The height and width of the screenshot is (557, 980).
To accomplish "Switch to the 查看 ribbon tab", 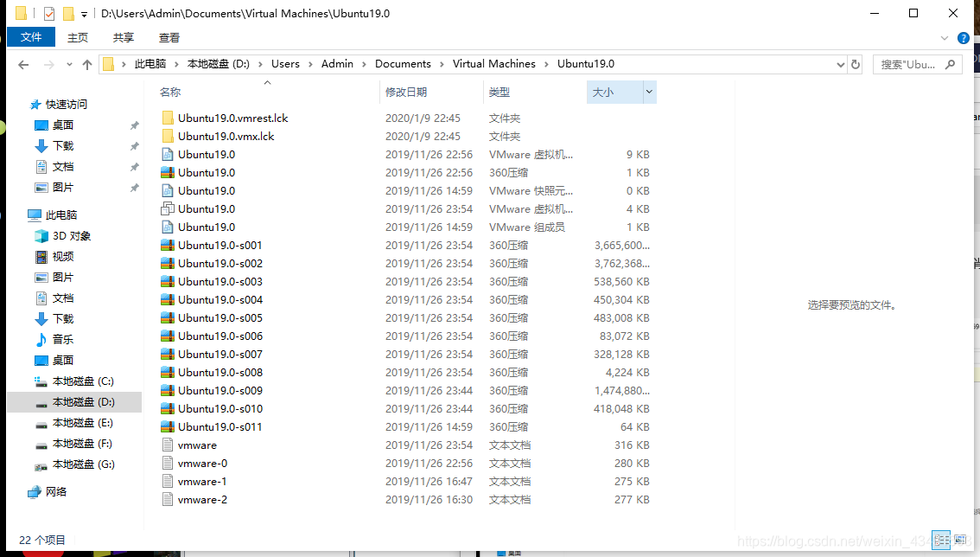I will click(169, 37).
